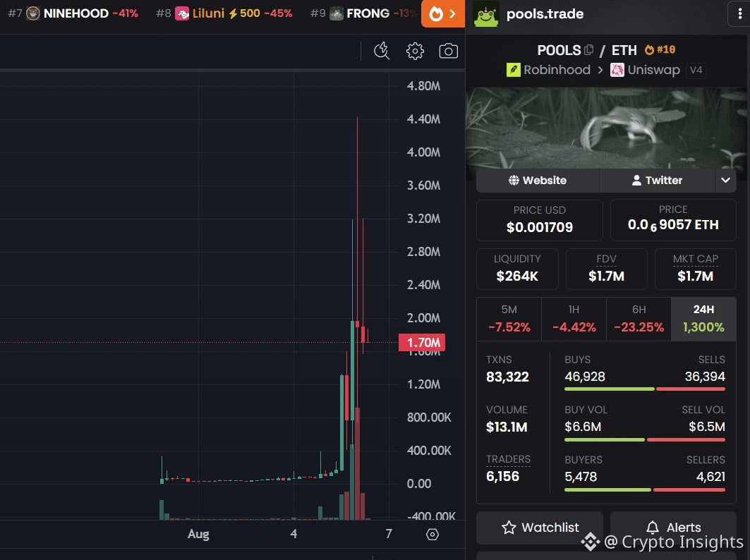This screenshot has width=750, height=560.
Task: Click the MKT CAP $1.7M box
Action: [x=695, y=269]
